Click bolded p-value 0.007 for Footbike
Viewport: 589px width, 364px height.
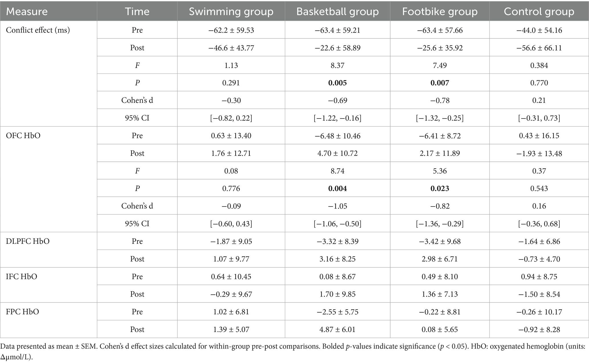440,83
